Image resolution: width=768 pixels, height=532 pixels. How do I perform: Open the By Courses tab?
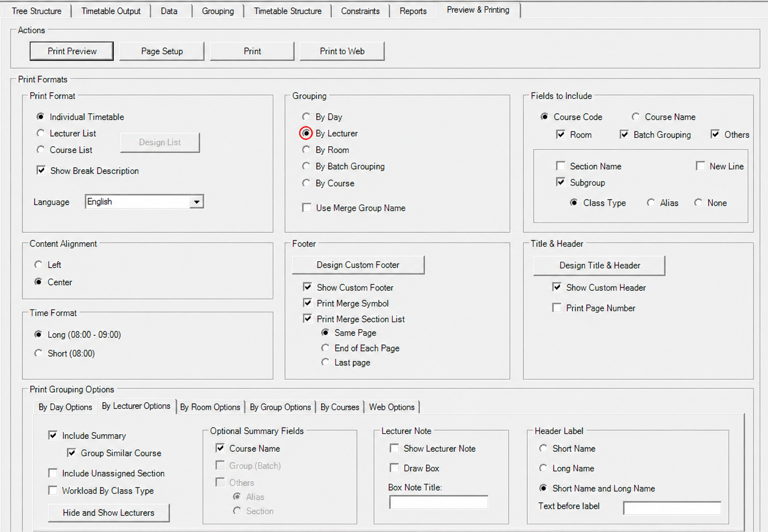[340, 407]
